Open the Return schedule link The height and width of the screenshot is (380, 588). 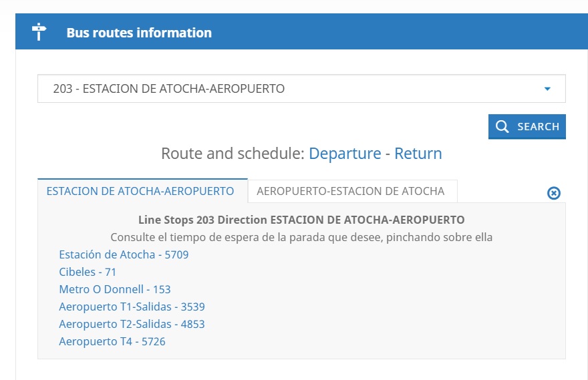(418, 154)
